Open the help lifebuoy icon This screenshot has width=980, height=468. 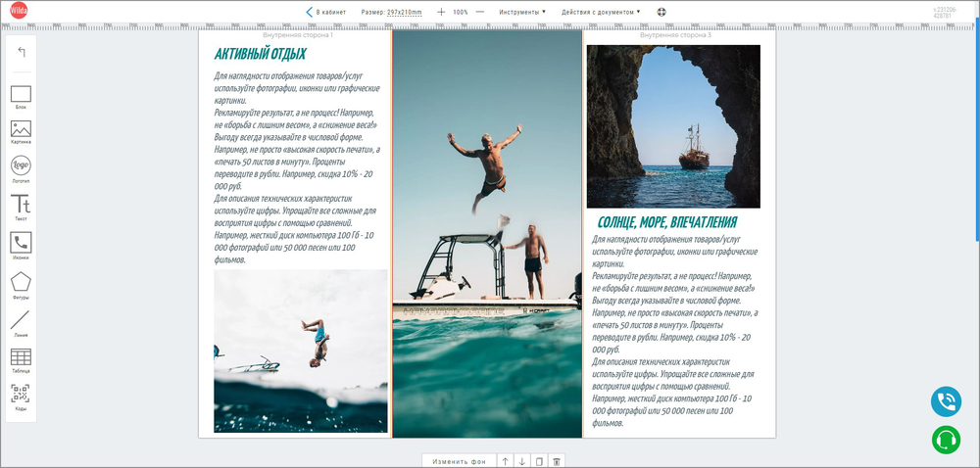[x=661, y=12]
